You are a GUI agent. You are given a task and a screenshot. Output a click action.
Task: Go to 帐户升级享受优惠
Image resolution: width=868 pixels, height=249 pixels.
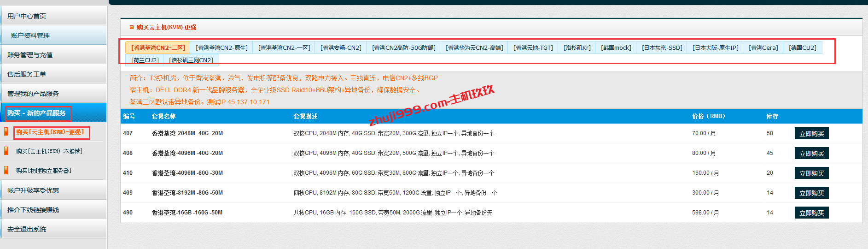(53, 190)
